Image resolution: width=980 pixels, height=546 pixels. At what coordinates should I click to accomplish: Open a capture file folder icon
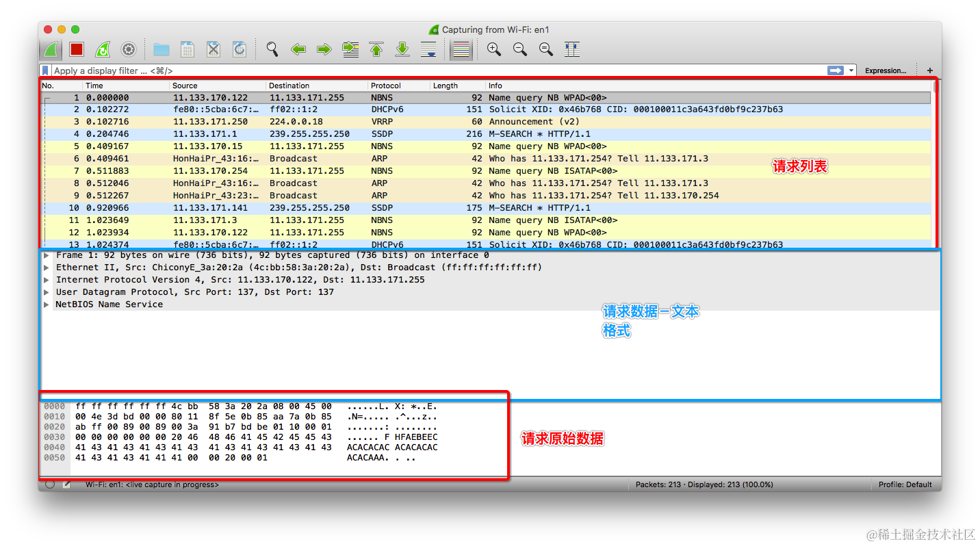tap(162, 49)
